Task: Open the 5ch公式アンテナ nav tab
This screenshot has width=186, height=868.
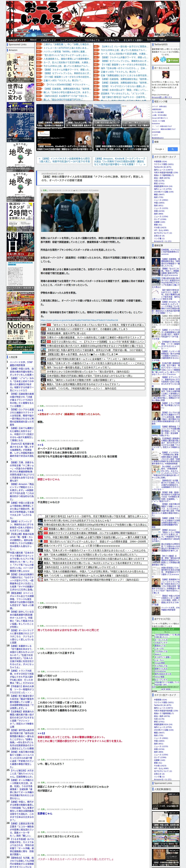Action: tap(17, 40)
